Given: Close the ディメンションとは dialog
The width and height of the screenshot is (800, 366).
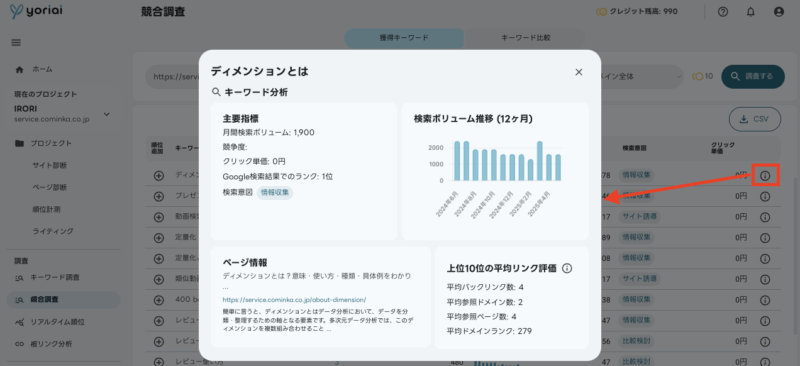Looking at the screenshot, I should click(x=579, y=72).
